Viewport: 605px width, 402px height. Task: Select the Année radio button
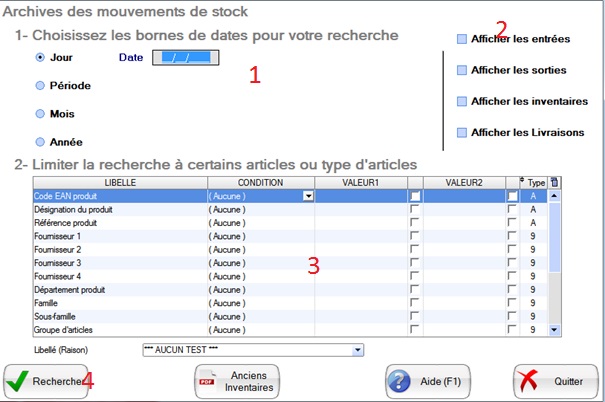(41, 142)
